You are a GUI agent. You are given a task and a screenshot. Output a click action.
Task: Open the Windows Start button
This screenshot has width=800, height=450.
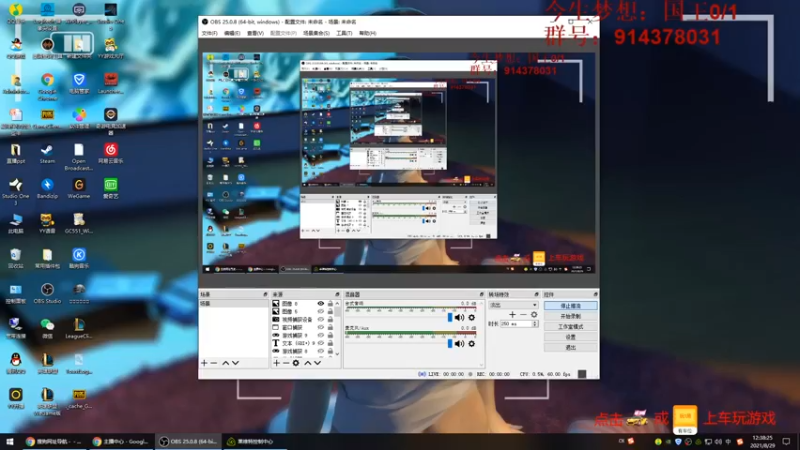pos(10,441)
